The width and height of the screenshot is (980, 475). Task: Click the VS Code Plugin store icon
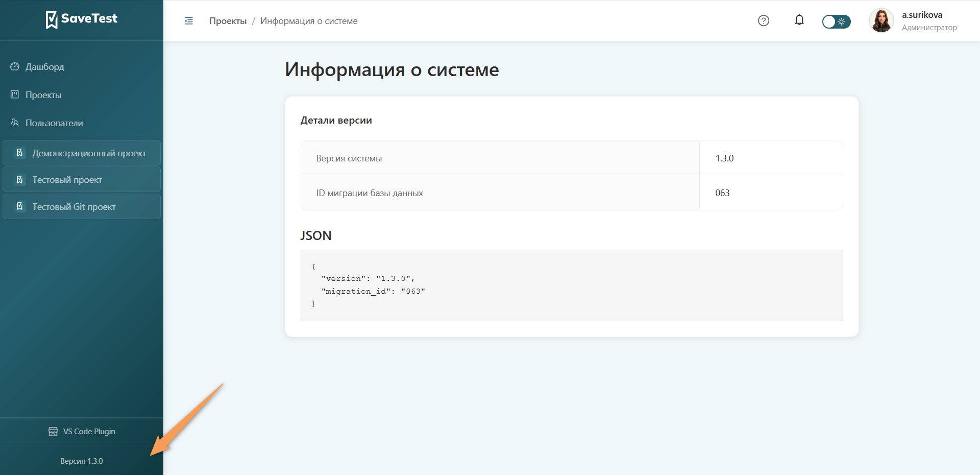tap(53, 432)
